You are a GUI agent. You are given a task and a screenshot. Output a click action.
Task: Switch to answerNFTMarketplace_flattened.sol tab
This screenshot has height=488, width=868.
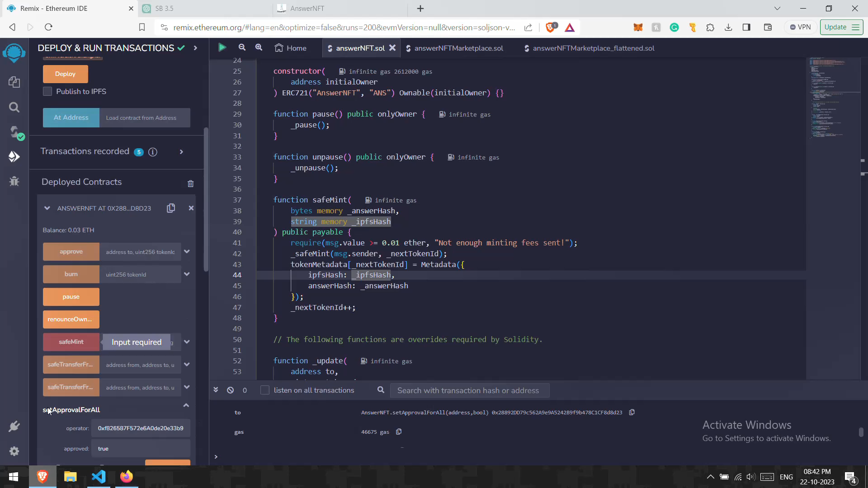click(x=589, y=48)
